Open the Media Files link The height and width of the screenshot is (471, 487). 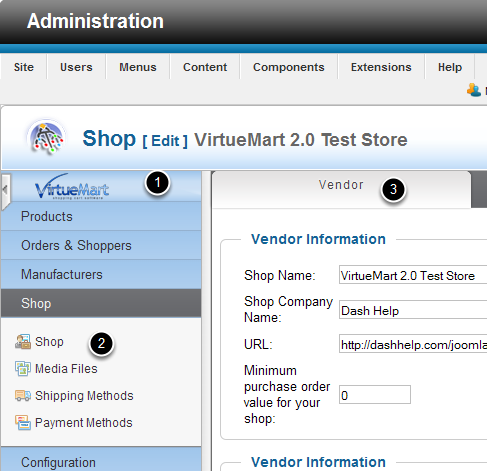[66, 369]
